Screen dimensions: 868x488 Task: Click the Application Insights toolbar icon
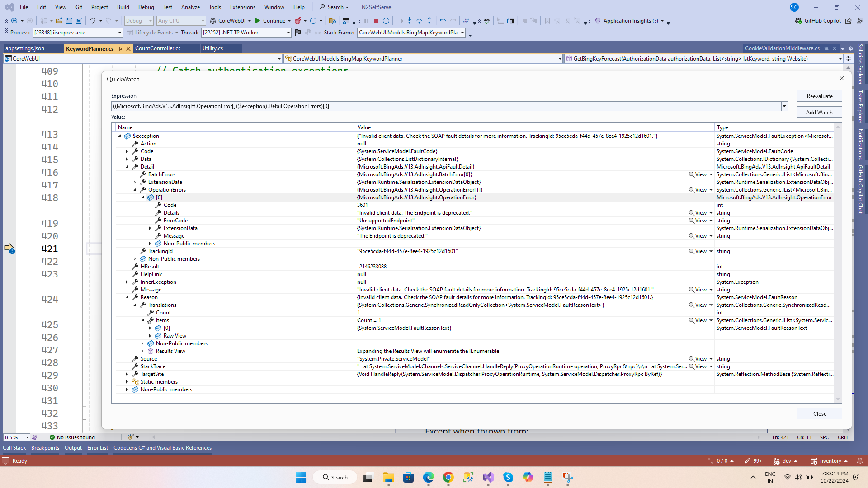tap(598, 21)
